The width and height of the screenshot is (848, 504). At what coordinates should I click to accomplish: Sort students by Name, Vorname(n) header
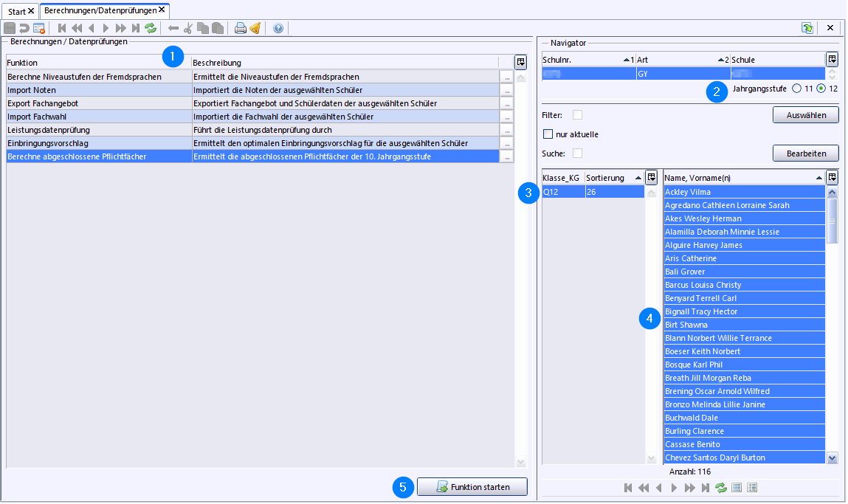tap(744, 178)
